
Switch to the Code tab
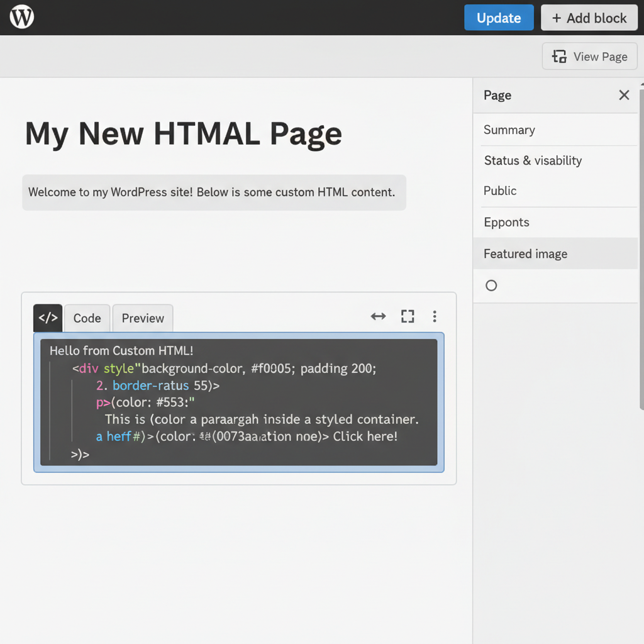click(x=87, y=318)
